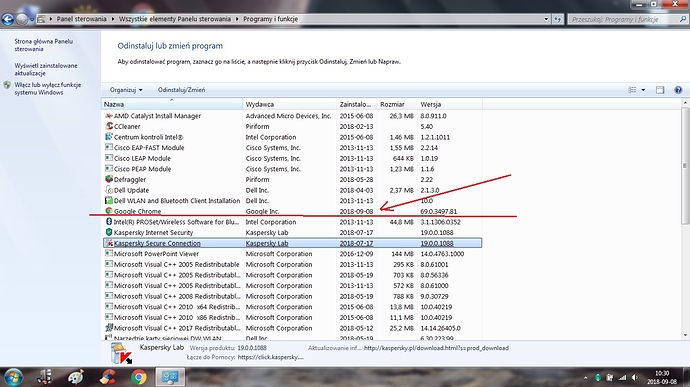Sort by the Wersja column header
The image size is (690, 387).
click(449, 104)
